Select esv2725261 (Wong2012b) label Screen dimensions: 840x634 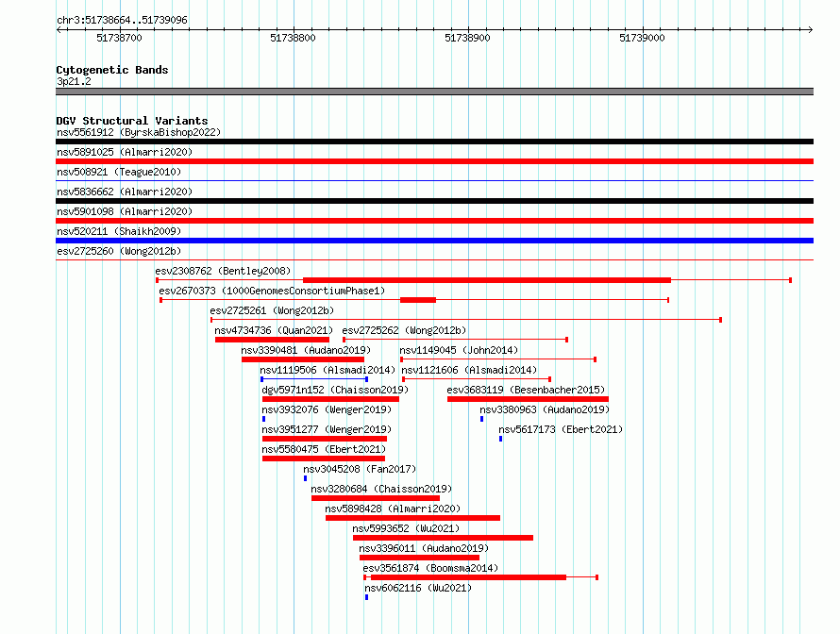tap(272, 310)
